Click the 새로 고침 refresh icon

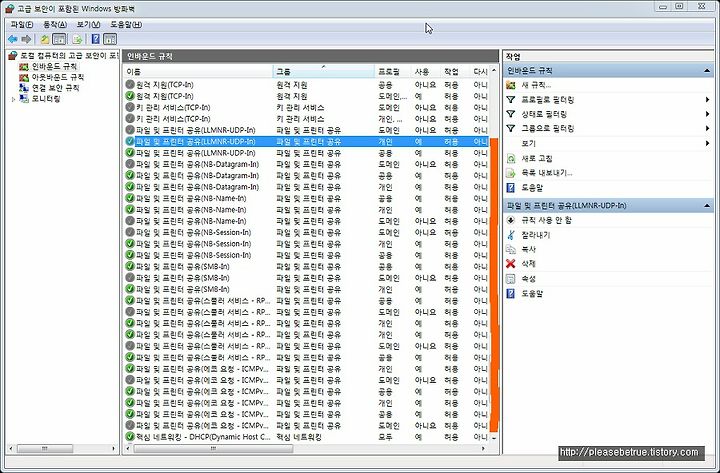click(511, 158)
